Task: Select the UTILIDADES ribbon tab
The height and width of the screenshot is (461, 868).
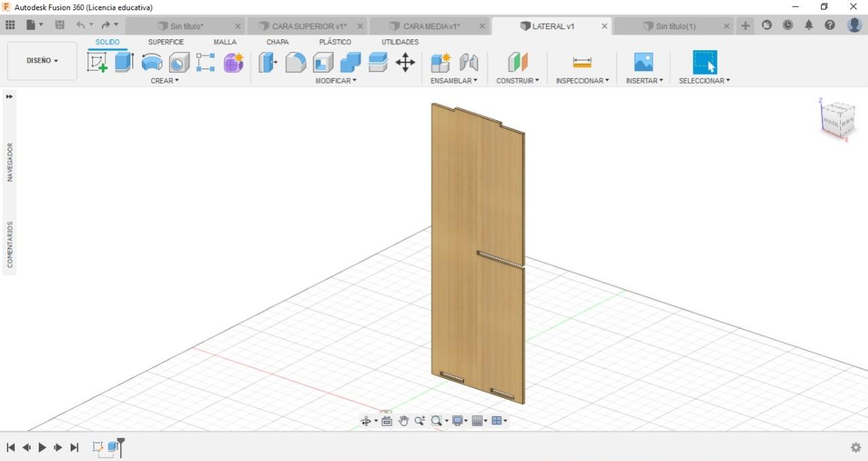Action: click(400, 42)
